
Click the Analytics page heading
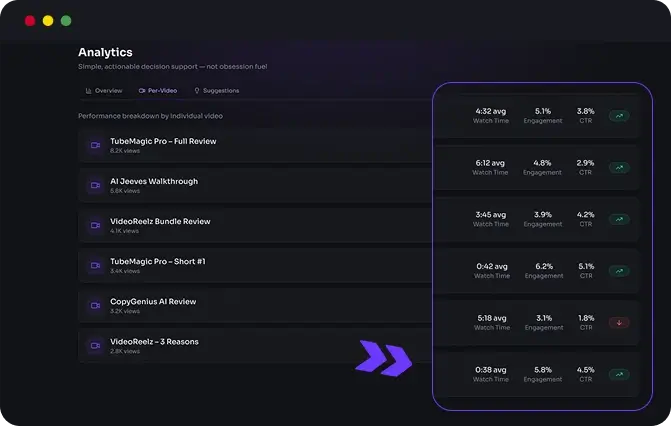click(105, 52)
